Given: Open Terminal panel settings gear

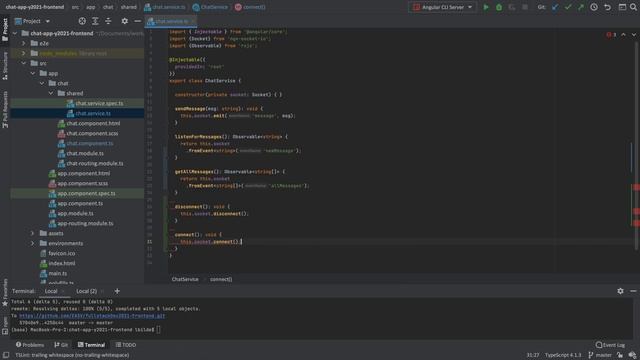Looking at the screenshot, I should coord(620,291).
